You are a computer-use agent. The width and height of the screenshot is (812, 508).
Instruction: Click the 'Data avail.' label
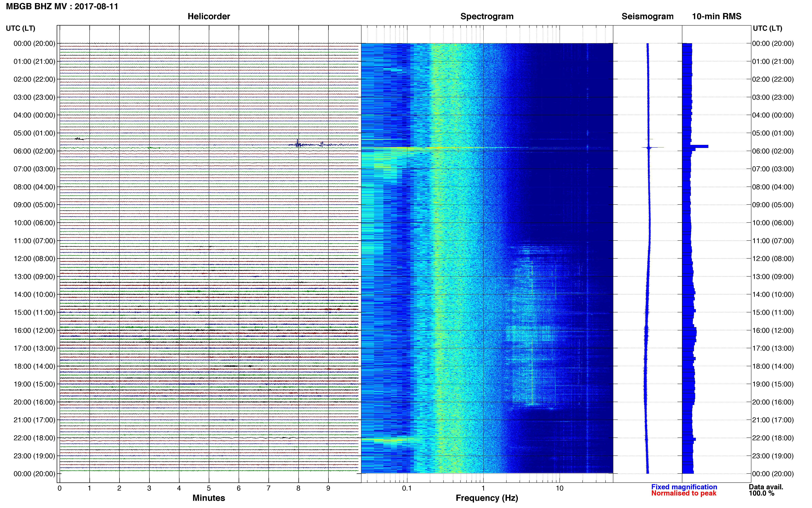766,487
